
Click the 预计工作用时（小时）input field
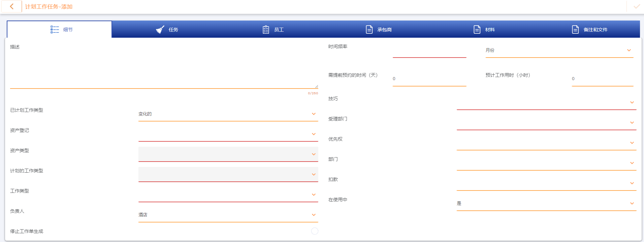(x=603, y=79)
